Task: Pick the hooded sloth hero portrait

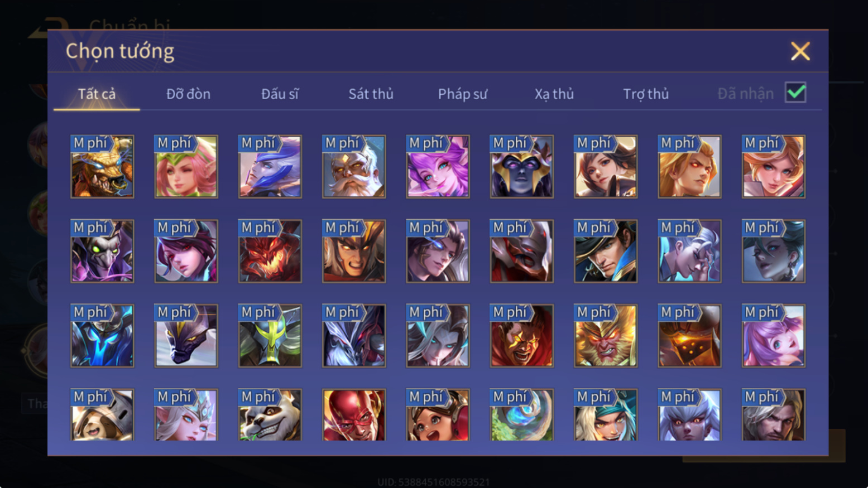Action: tap(102, 415)
